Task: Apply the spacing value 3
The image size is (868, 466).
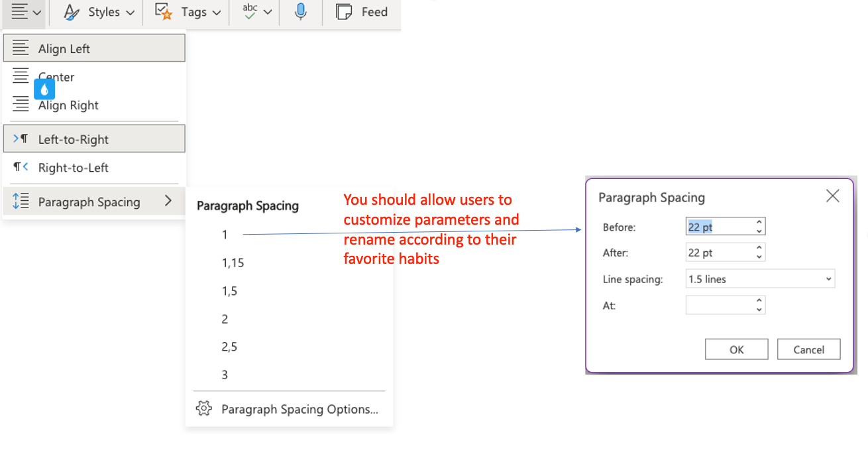Action: (x=225, y=375)
